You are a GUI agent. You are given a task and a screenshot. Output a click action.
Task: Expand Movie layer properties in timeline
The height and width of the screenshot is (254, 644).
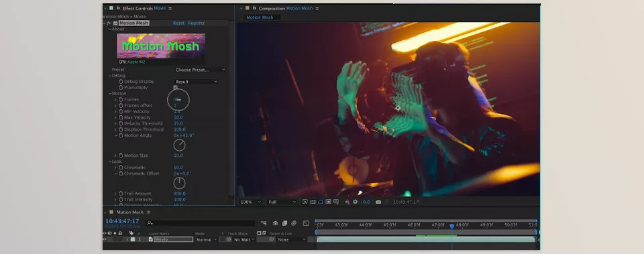[x=127, y=239]
